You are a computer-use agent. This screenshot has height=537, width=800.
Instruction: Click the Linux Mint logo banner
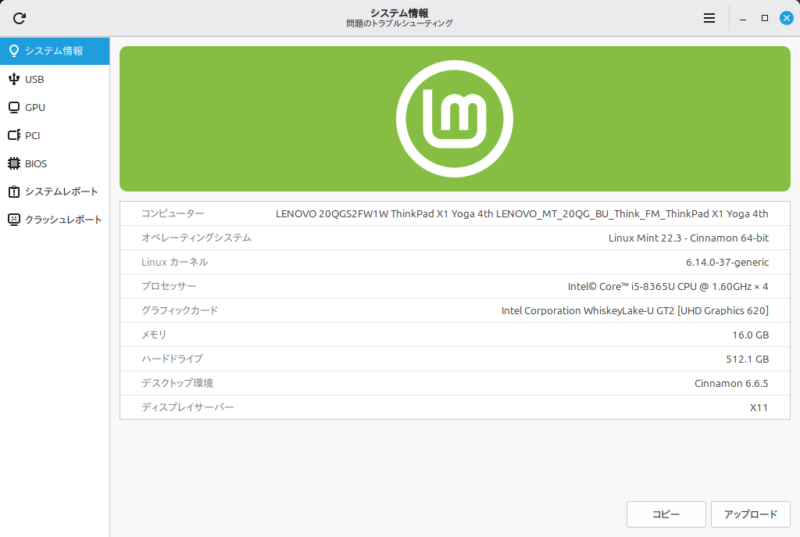455,117
